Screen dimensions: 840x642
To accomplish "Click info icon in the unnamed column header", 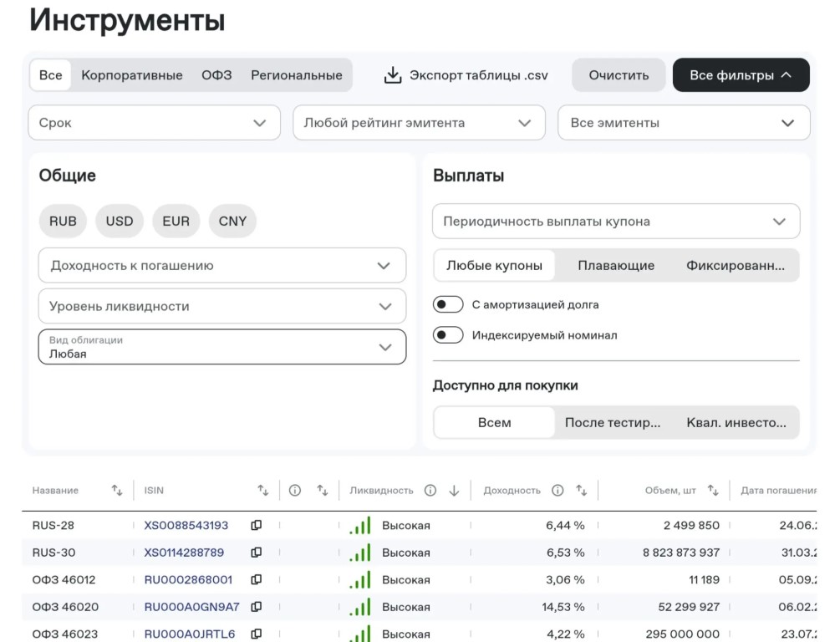I will [295, 490].
